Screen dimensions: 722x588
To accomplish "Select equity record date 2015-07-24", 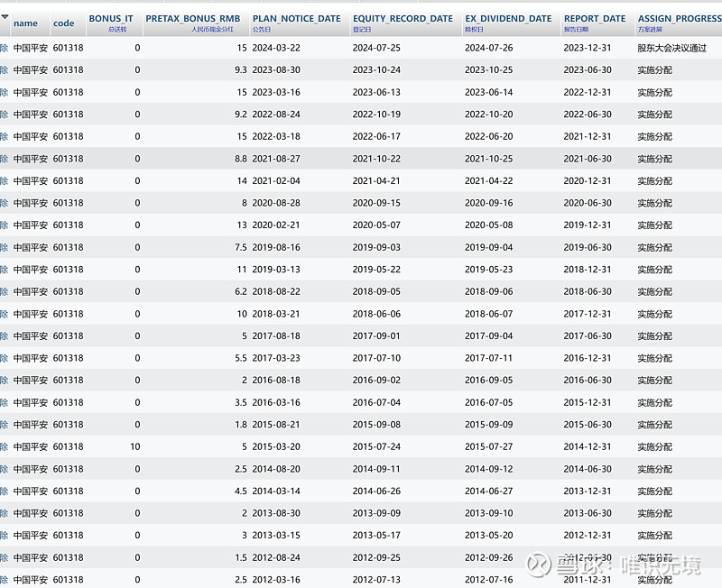I will point(376,446).
